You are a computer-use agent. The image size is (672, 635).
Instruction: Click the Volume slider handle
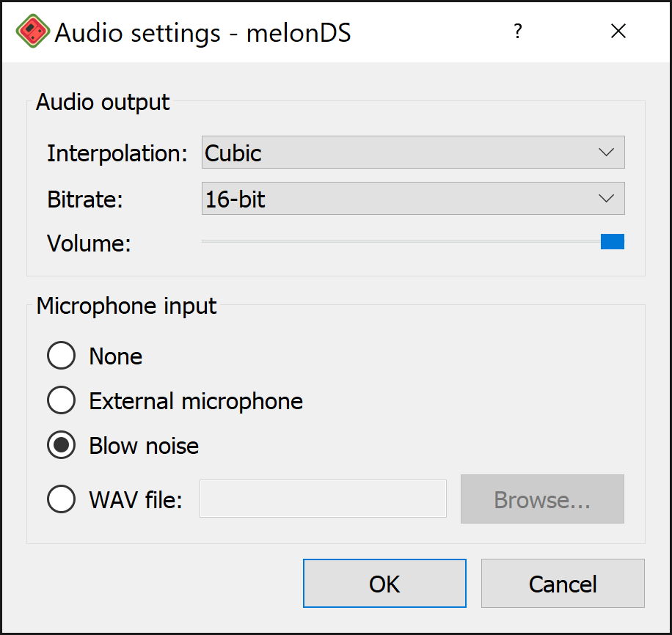tap(613, 242)
